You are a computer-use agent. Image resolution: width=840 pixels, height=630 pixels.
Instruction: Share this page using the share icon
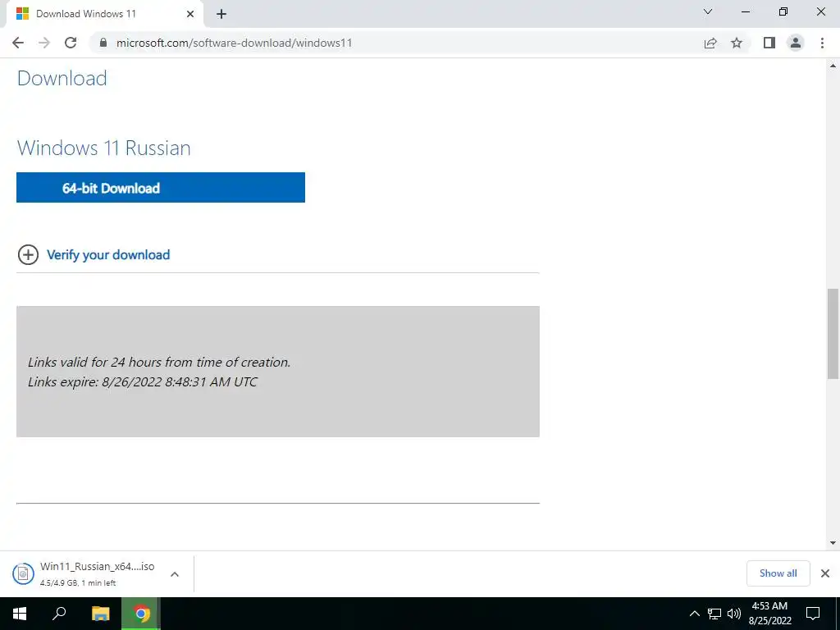710,43
